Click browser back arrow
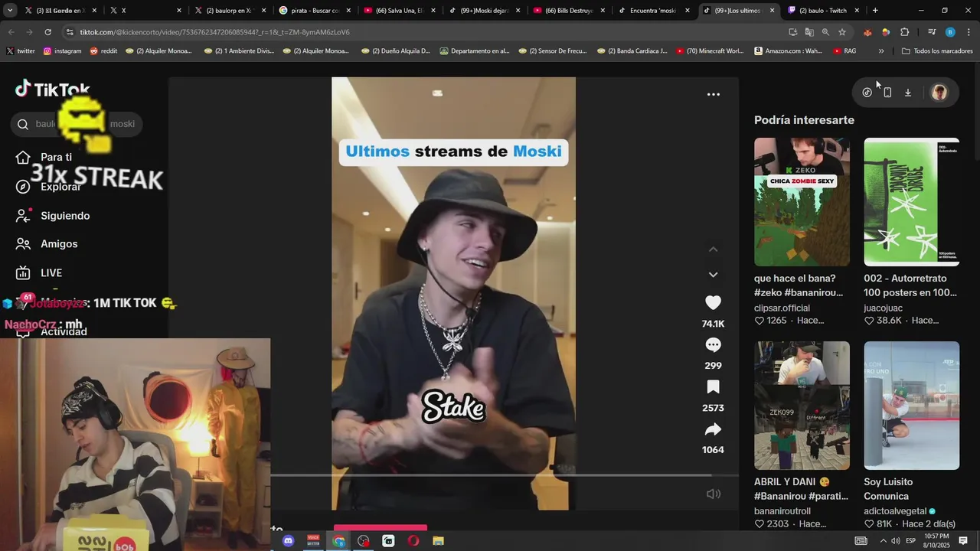 click(x=11, y=32)
